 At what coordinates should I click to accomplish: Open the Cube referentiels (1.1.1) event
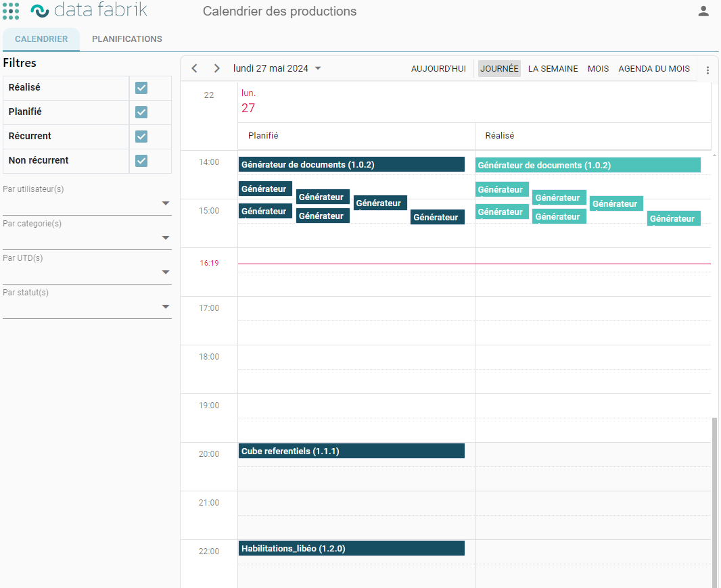click(x=351, y=451)
